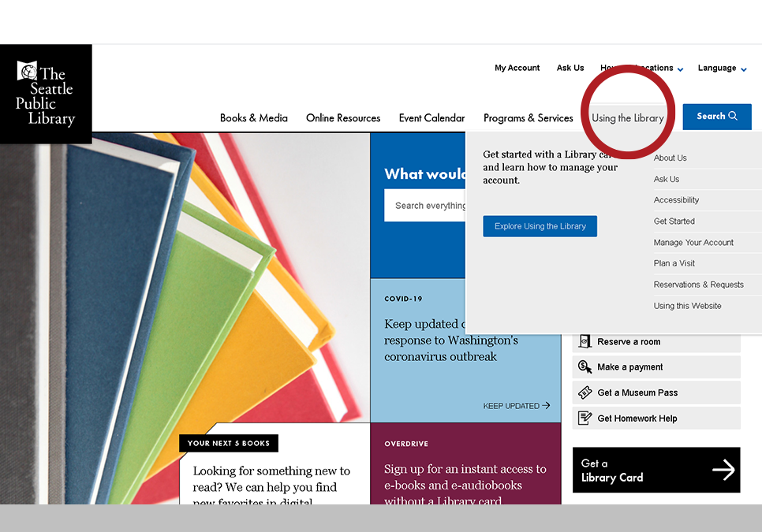
Task: Open the Books & Media menu
Action: coord(253,117)
